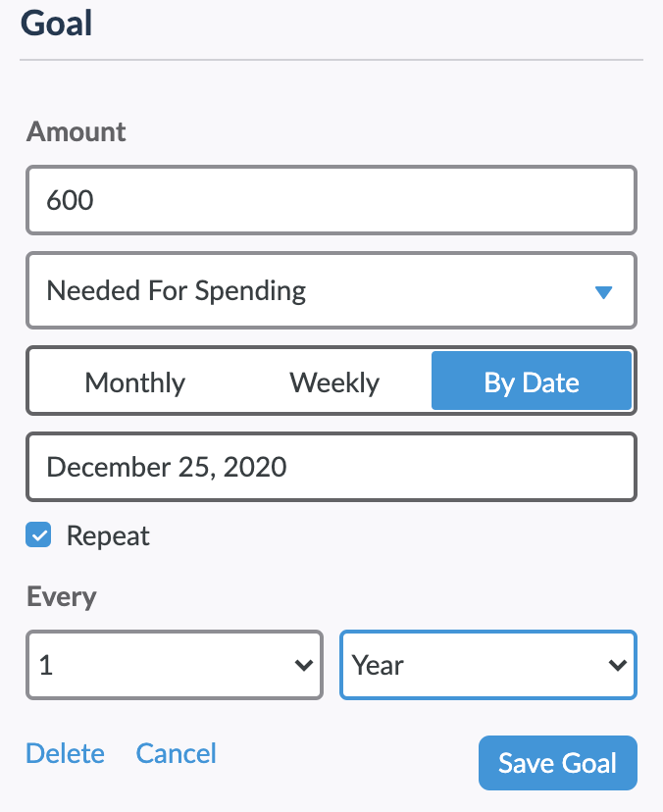Viewport: 663px width, 812px height.
Task: Switch to the Monthly tab
Action: click(x=134, y=382)
